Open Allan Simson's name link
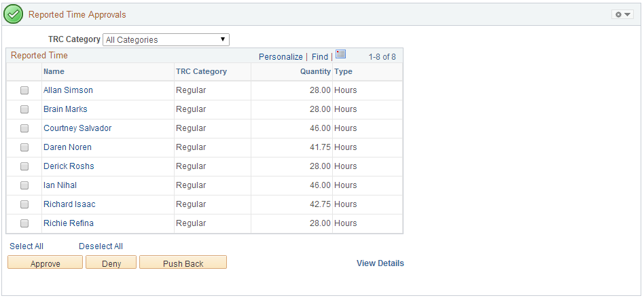The width and height of the screenshot is (644, 298). 68,90
